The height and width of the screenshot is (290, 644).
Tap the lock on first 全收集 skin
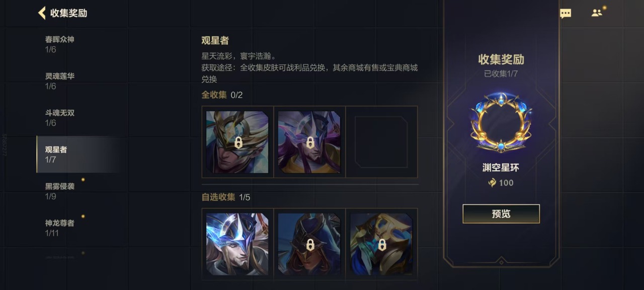238,142
